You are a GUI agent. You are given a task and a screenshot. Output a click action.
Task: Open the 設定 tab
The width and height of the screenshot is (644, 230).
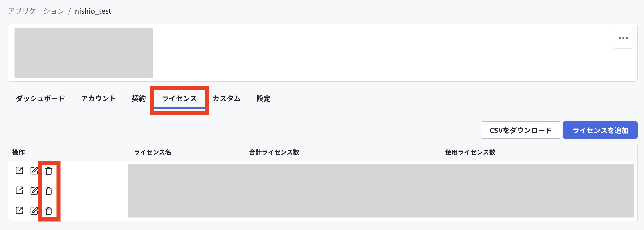click(263, 98)
